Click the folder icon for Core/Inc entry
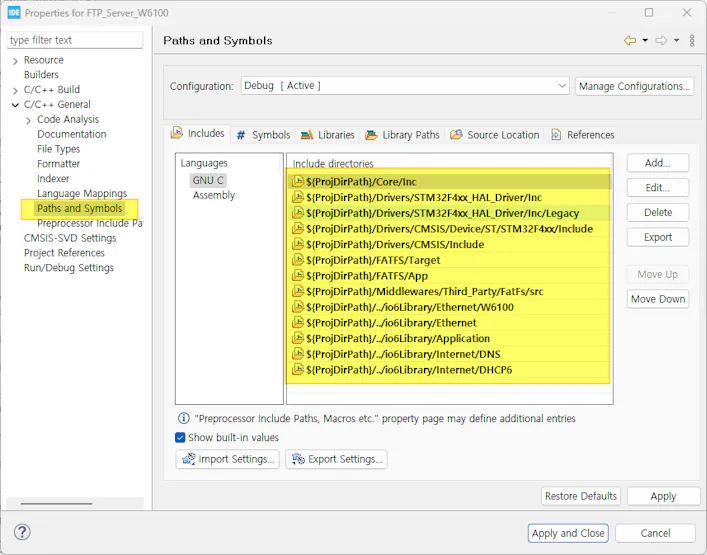This screenshot has width=707, height=555. pyautogui.click(x=298, y=181)
